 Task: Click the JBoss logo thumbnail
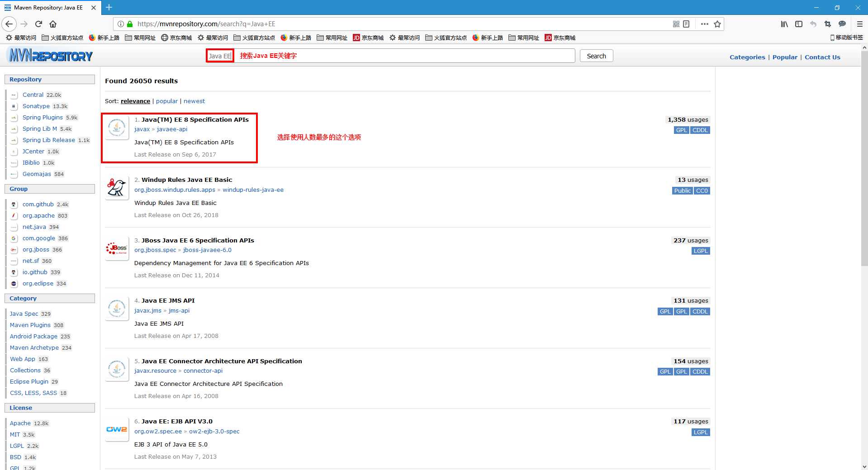117,248
